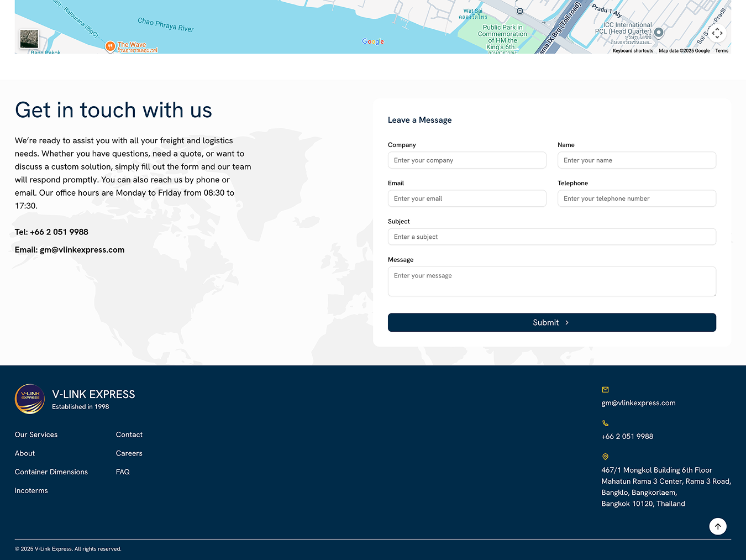Submit the contact message form
The image size is (746, 560).
551,322
